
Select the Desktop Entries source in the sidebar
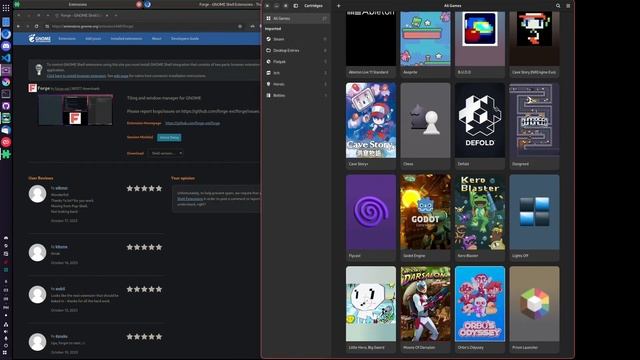[297, 50]
